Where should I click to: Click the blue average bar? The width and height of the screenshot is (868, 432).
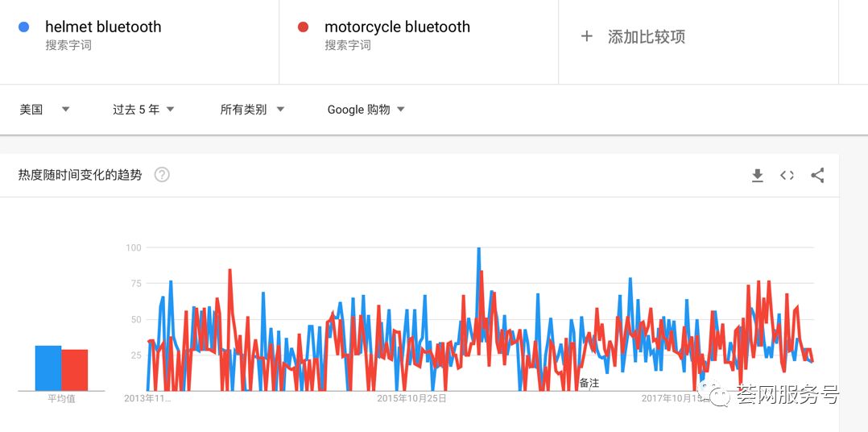48,368
